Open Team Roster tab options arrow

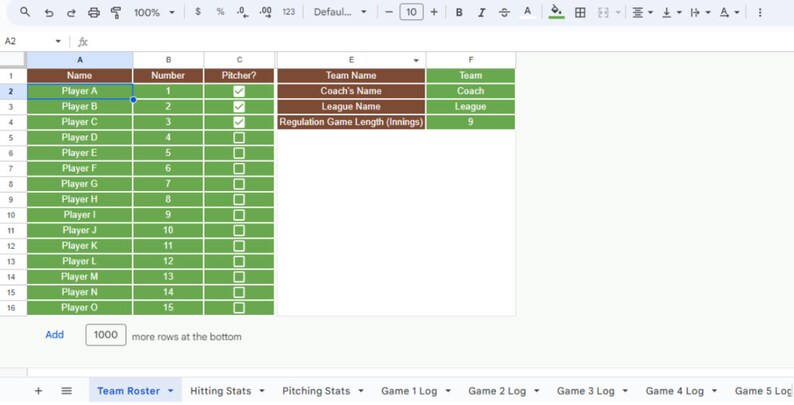pos(171,391)
